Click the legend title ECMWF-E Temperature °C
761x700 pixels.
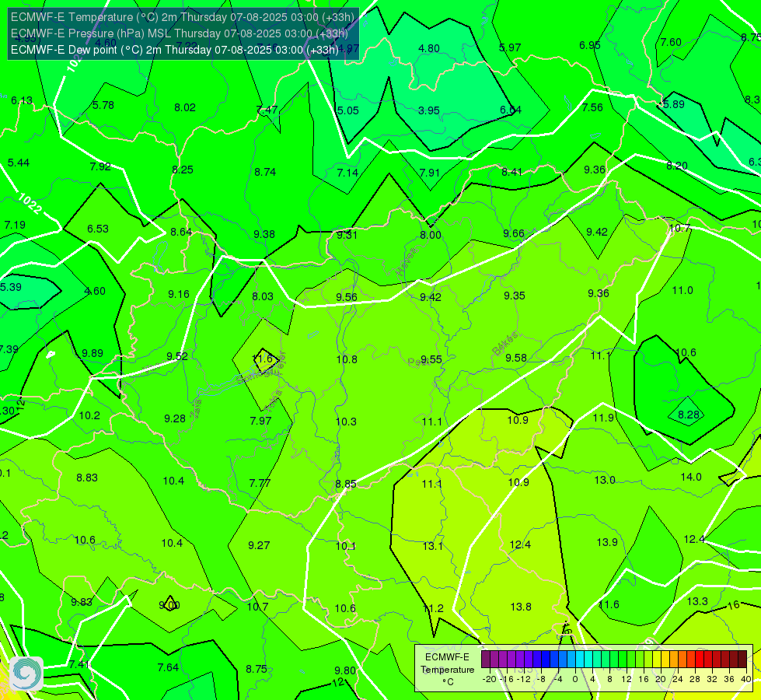pos(447,670)
